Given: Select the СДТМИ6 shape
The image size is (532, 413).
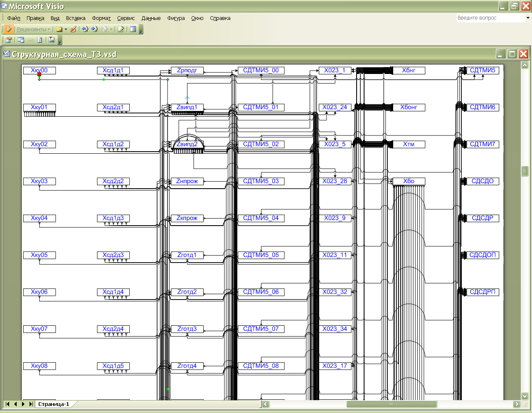Looking at the screenshot, I should pos(483,107).
